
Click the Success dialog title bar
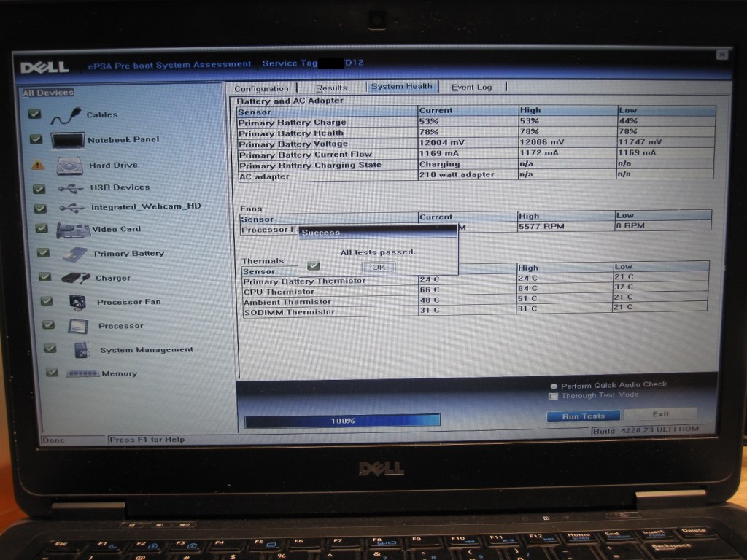378,233
